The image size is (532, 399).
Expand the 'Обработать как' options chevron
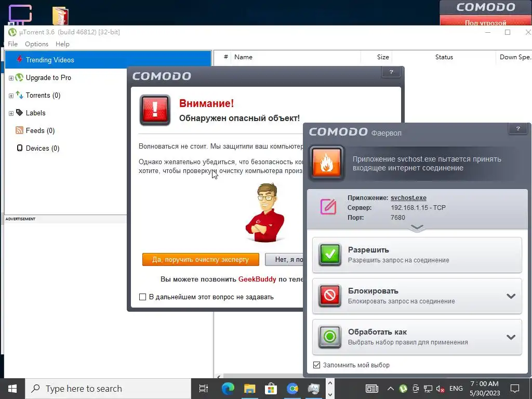511,337
